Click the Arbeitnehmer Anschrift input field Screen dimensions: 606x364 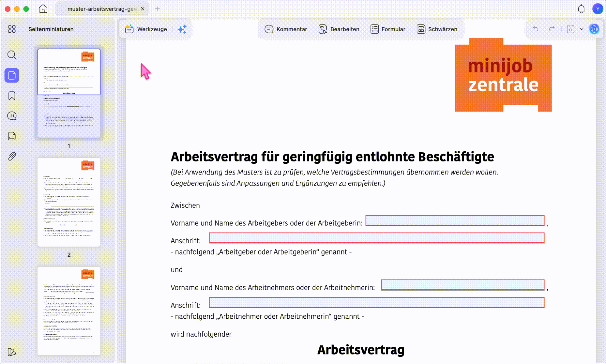377,302
